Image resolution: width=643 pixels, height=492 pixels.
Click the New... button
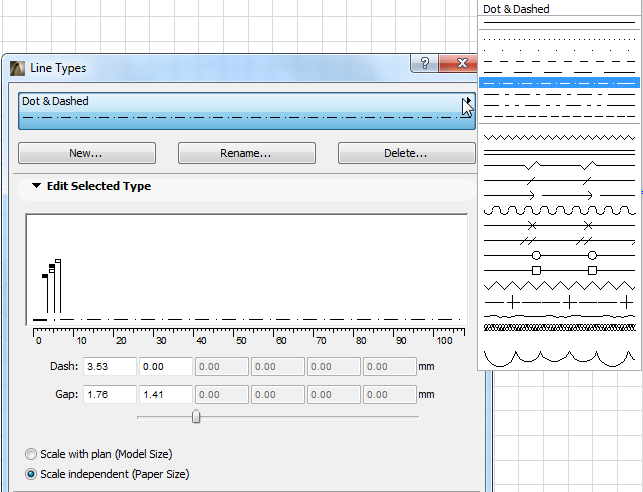(x=87, y=153)
